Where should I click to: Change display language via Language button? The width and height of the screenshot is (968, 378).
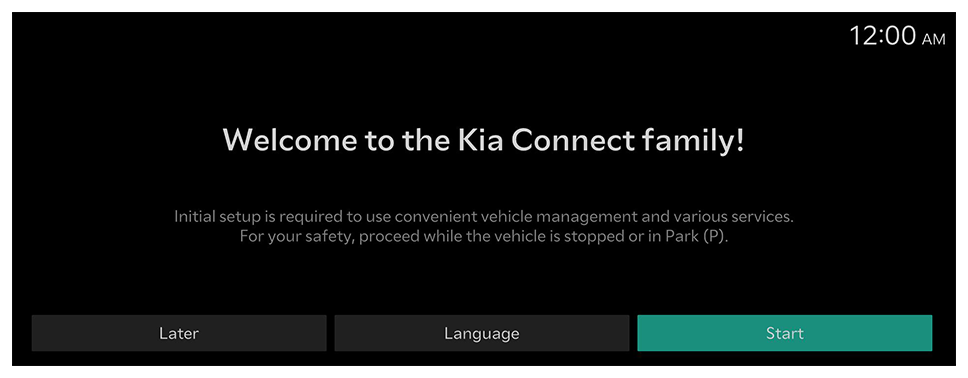482,333
